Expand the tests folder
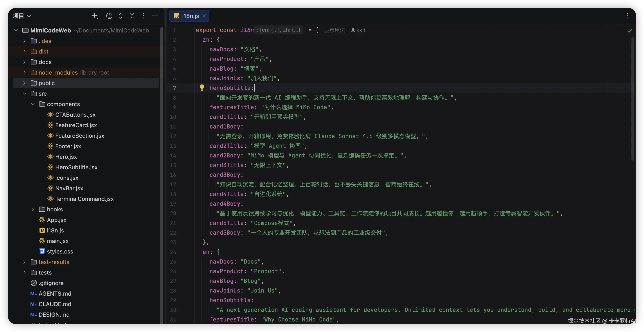Image resolution: width=644 pixels, height=332 pixels. click(24, 272)
